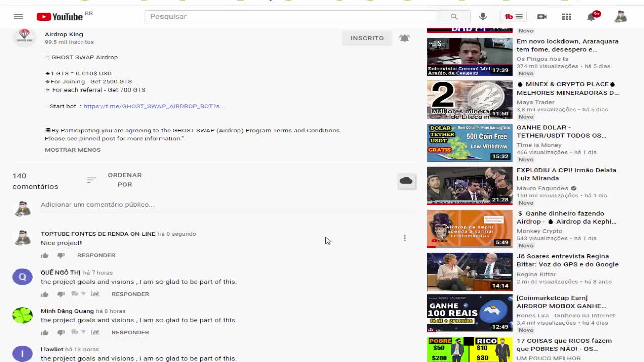Image resolution: width=644 pixels, height=362 pixels.
Task: Open Em novo lockdown, Araraquara video title
Action: (568, 45)
